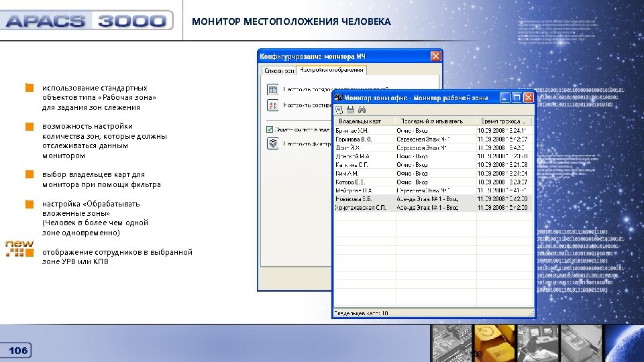Click the slide number 106 badge
644x362 pixels.
tap(16, 351)
